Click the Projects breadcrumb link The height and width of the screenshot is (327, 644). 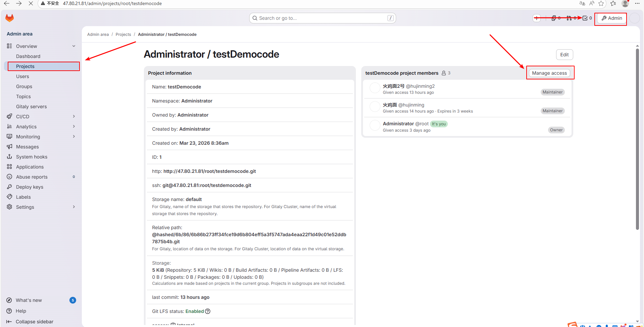click(123, 35)
